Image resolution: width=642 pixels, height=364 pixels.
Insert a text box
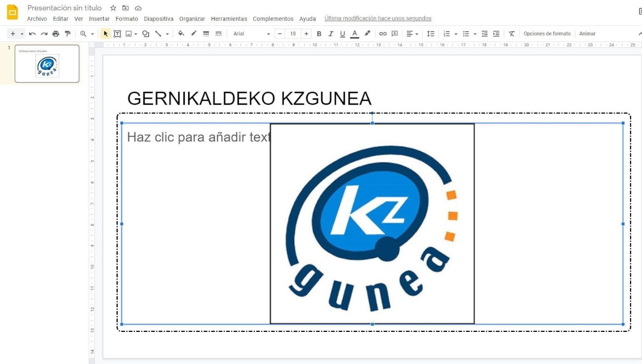(x=117, y=34)
